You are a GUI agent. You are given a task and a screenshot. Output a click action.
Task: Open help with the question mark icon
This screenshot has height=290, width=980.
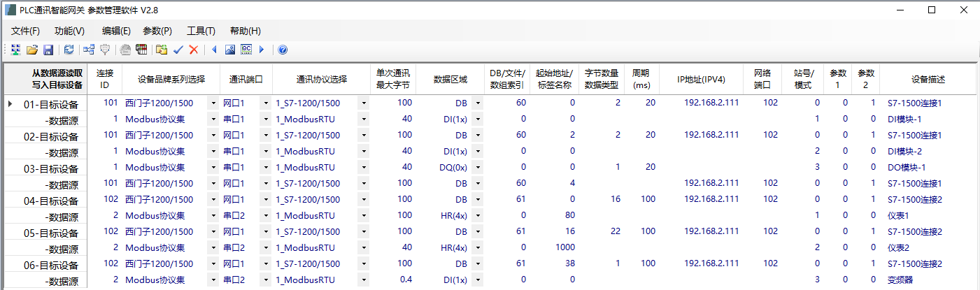coord(283,50)
